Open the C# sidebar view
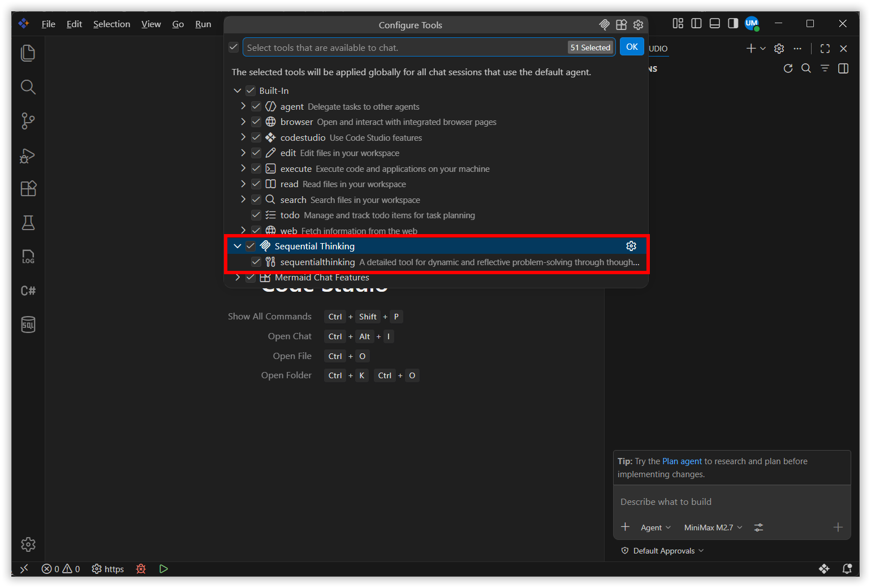Screen dimensions: 871x588 pyautogui.click(x=28, y=291)
